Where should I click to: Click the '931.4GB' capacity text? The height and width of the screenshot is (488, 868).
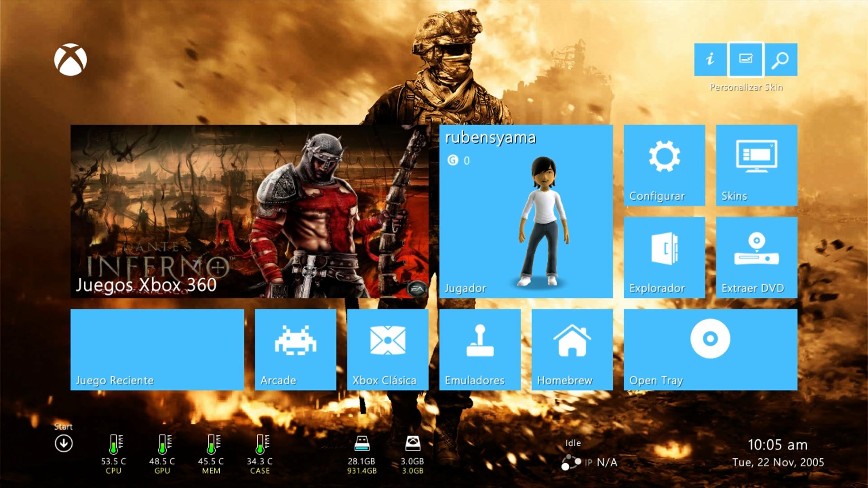[x=362, y=471]
